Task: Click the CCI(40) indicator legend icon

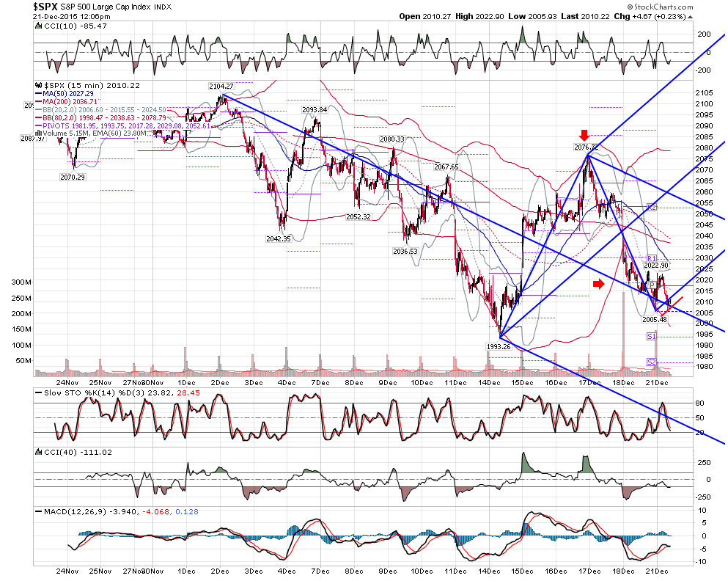Action: 39,453
